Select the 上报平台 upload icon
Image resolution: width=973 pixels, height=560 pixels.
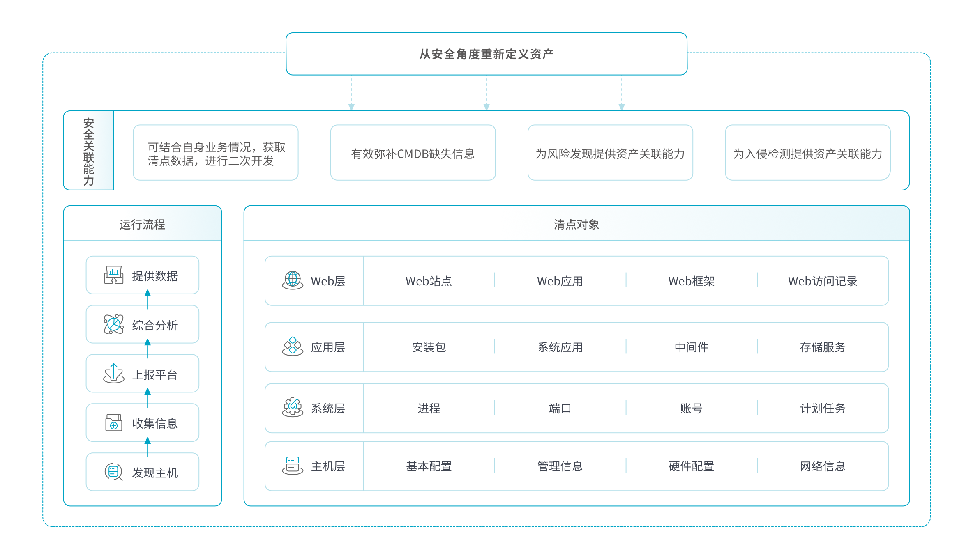(x=113, y=374)
